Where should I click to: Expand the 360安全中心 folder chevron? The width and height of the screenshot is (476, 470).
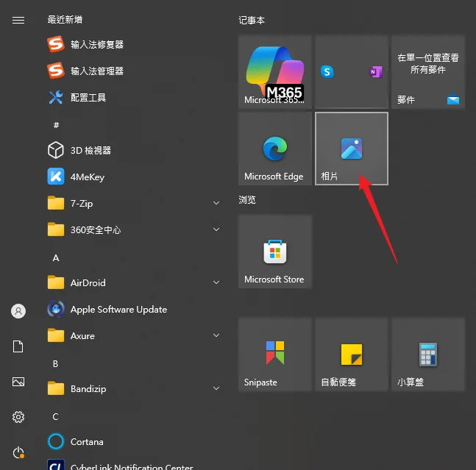[x=216, y=229]
